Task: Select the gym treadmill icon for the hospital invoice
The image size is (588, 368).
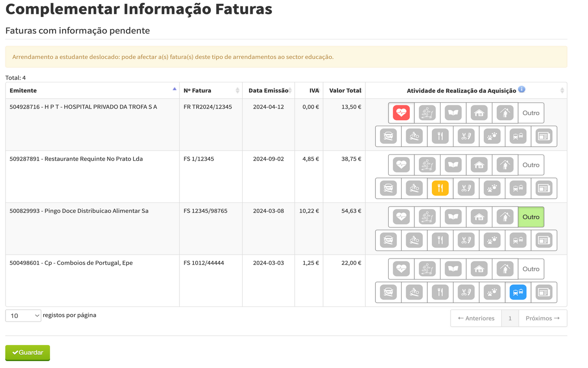Action: tap(427, 113)
